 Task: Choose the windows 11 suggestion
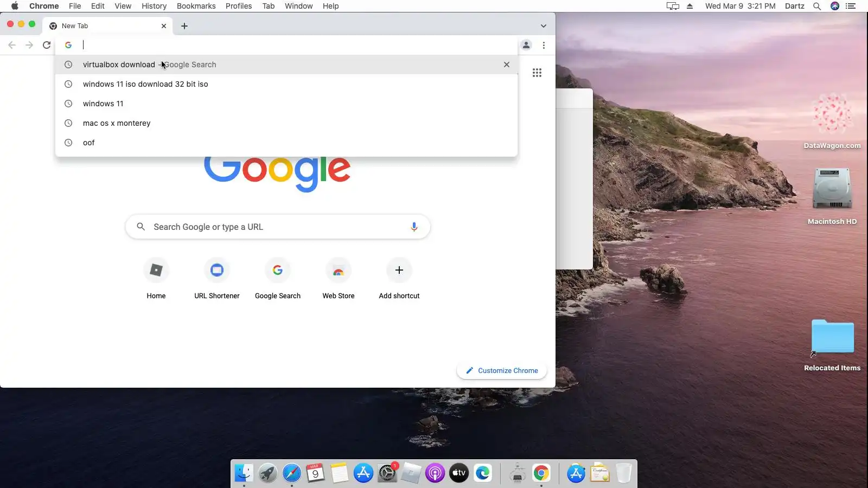coord(286,104)
